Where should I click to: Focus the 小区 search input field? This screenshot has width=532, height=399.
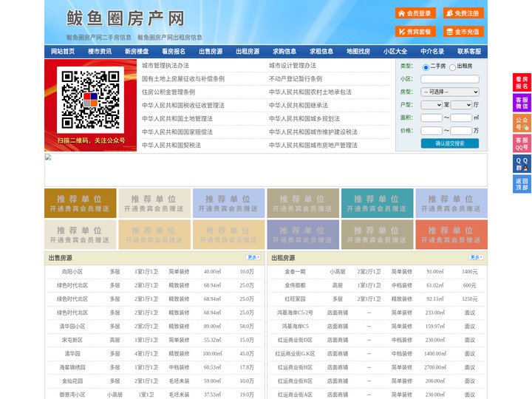tap(450, 79)
